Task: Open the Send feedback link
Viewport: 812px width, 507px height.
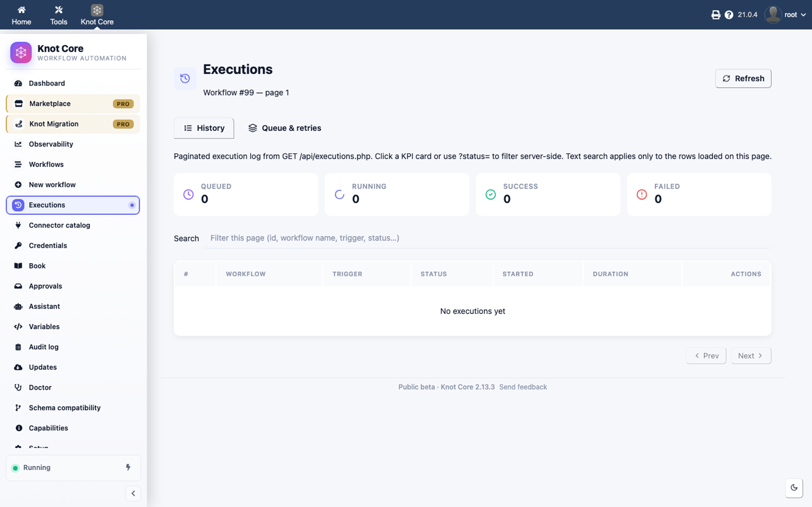Action: click(x=523, y=387)
